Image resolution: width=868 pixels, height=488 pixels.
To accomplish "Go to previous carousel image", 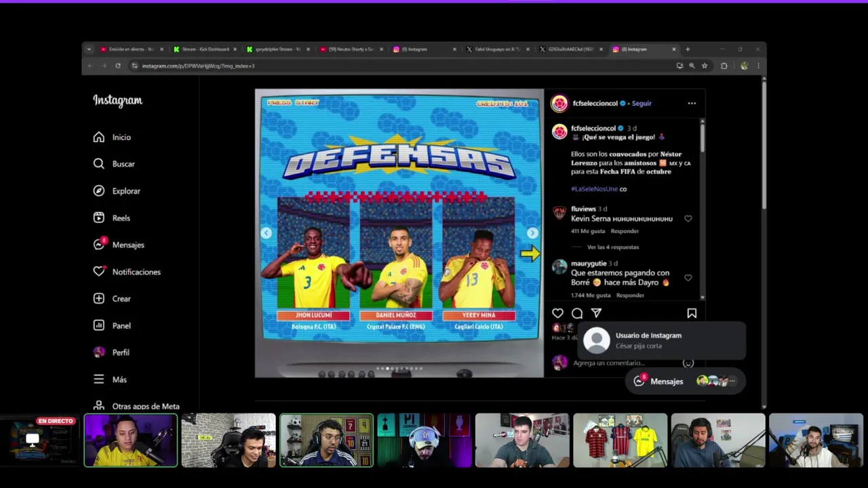I will (x=267, y=233).
